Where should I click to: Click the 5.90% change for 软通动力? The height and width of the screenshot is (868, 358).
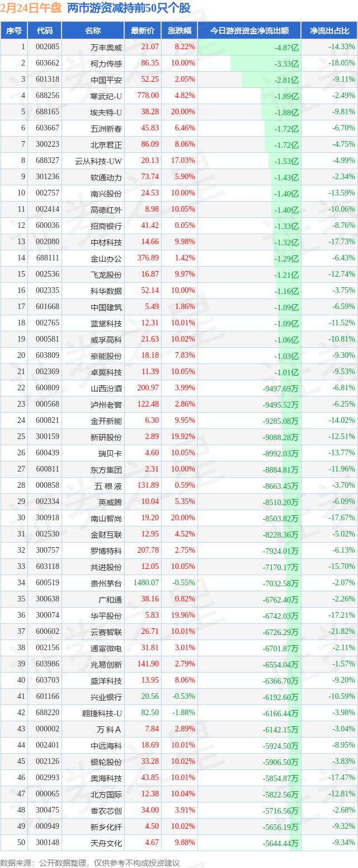[x=185, y=177]
